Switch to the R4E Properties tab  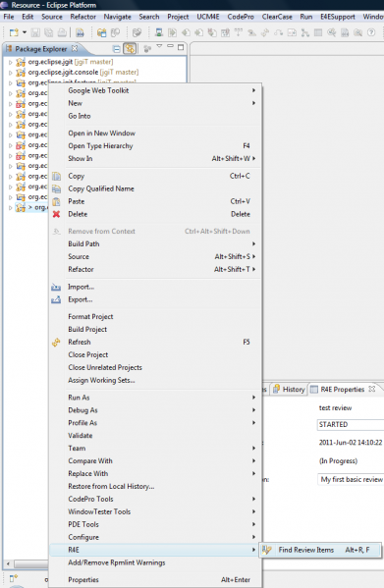342,390
